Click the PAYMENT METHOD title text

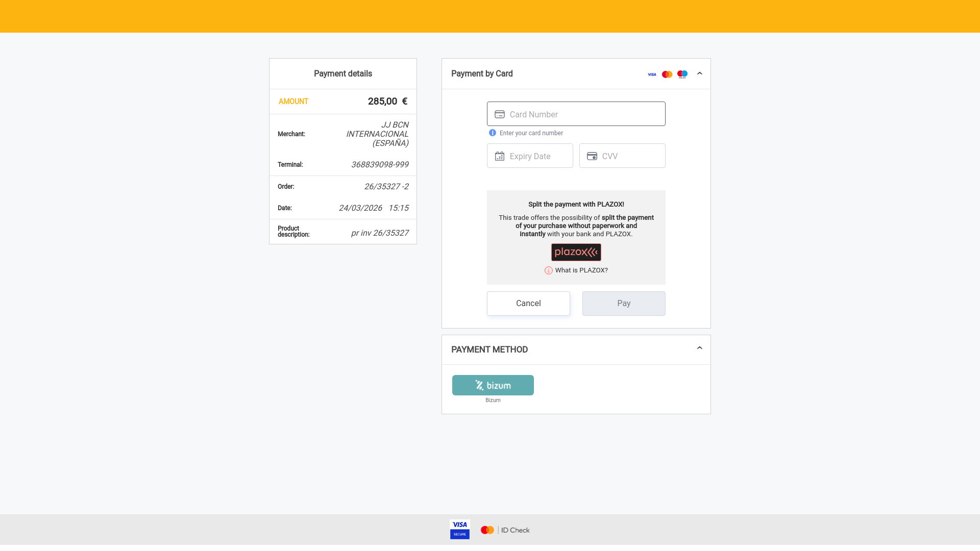pos(489,349)
